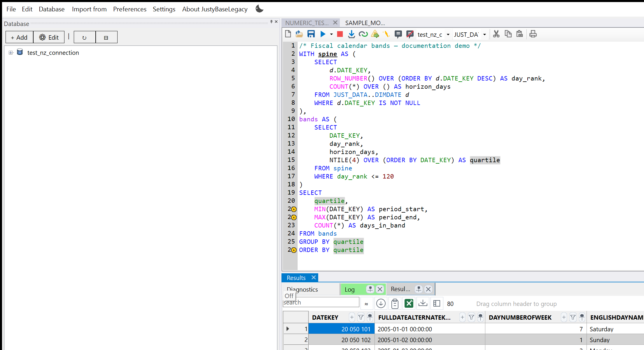The width and height of the screenshot is (644, 350).
Task: Select the Resul... tab
Action: click(400, 289)
